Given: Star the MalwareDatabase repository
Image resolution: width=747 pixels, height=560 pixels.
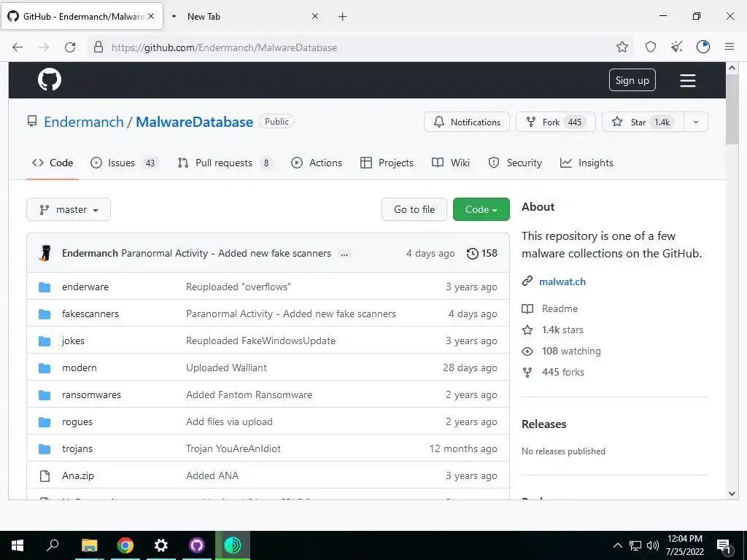Looking at the screenshot, I should (x=643, y=122).
